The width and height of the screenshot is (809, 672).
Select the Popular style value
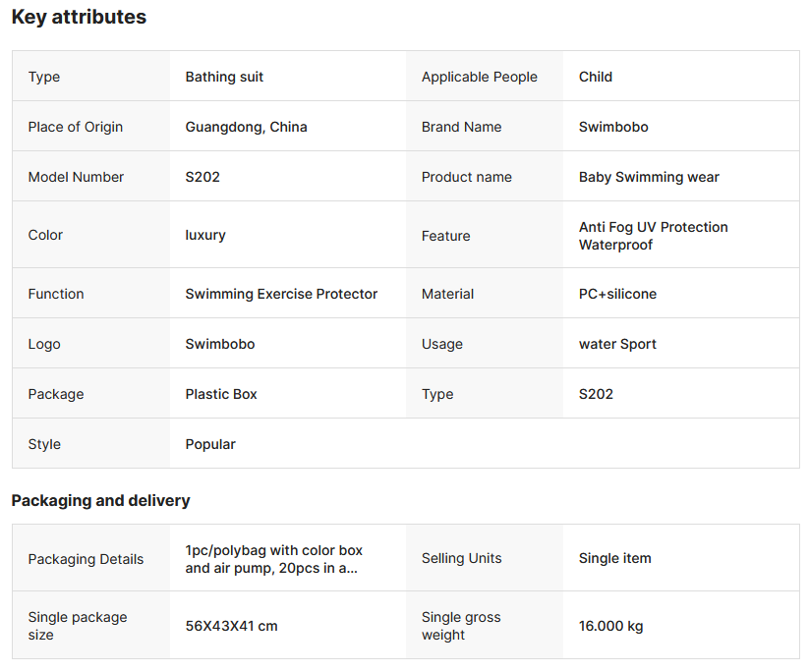(210, 444)
